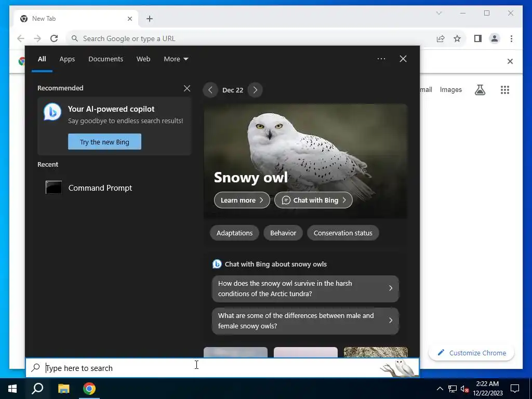Image resolution: width=532 pixels, height=399 pixels.
Task: Go to previous day before Dec 22
Action: (x=210, y=90)
